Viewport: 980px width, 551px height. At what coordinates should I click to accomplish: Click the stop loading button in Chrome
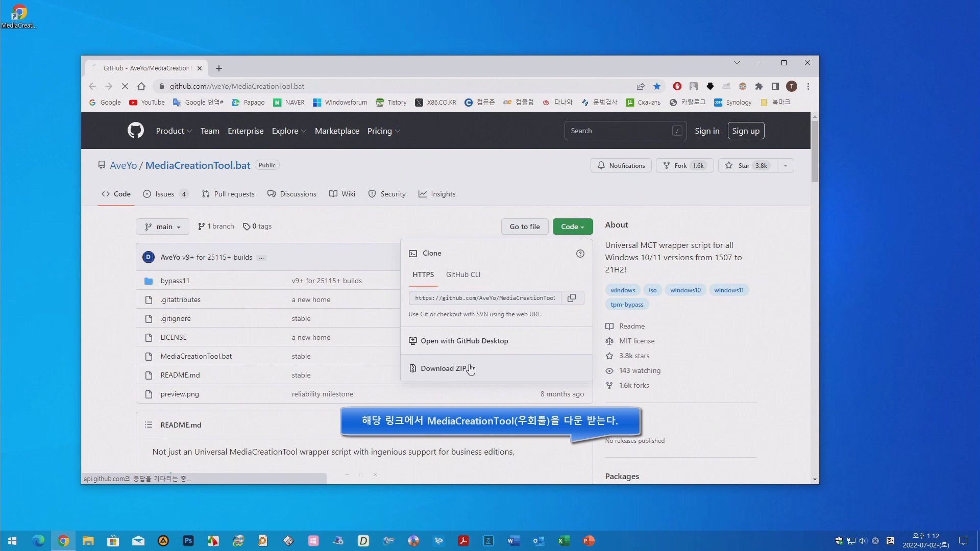(125, 86)
